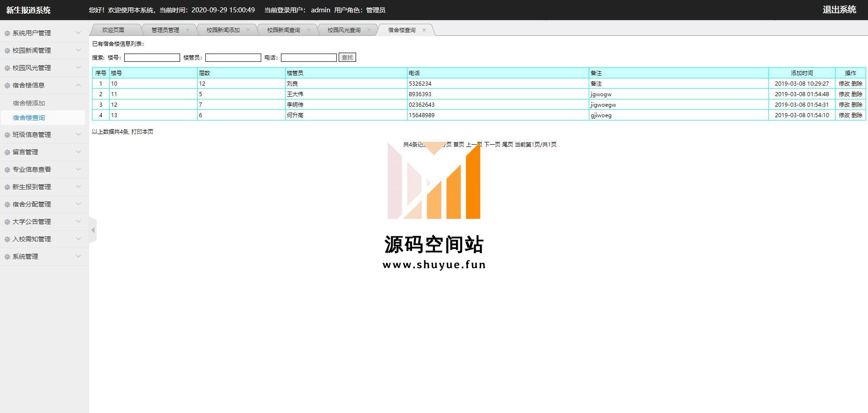This screenshot has width=868, height=413.
Task: Click gear icon beside 大学公告管理
Action: (x=7, y=222)
